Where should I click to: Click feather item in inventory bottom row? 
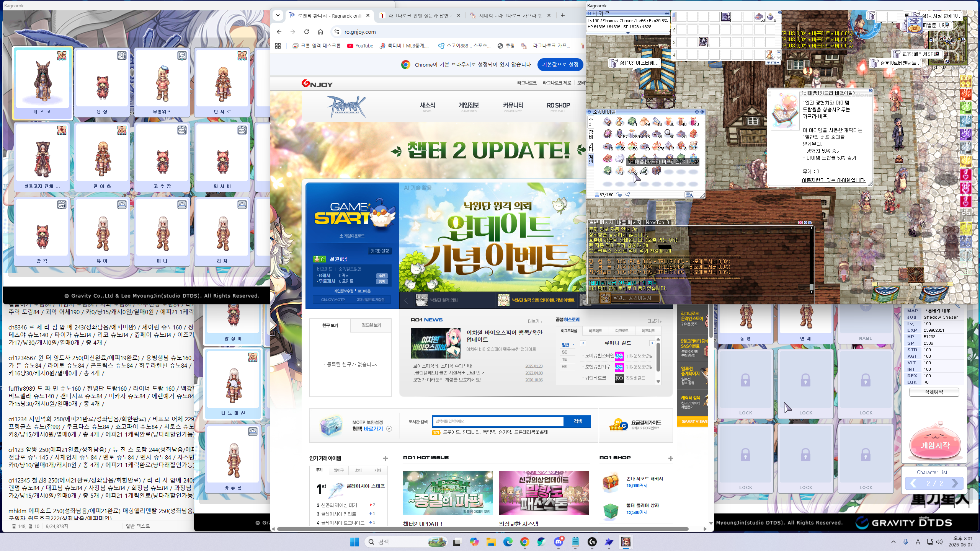coord(644,170)
